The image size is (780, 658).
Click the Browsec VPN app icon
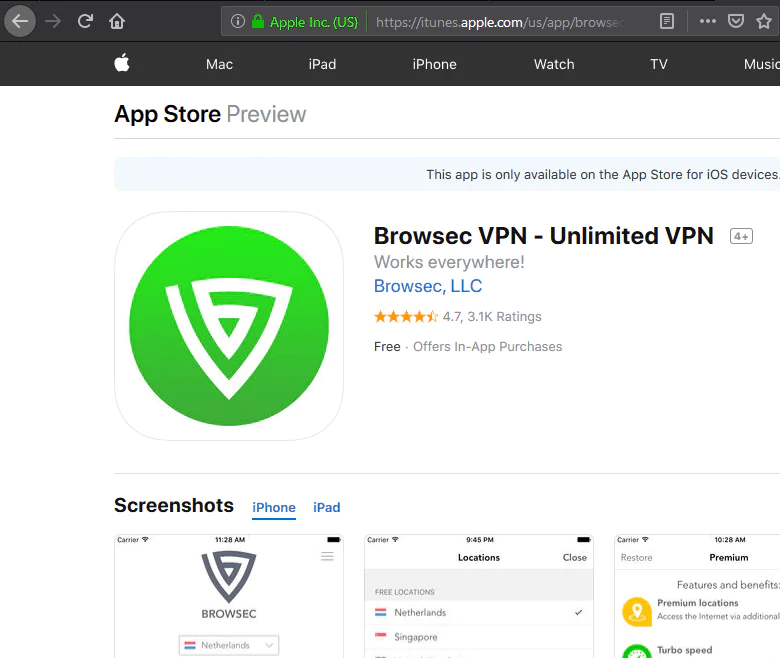click(x=229, y=326)
